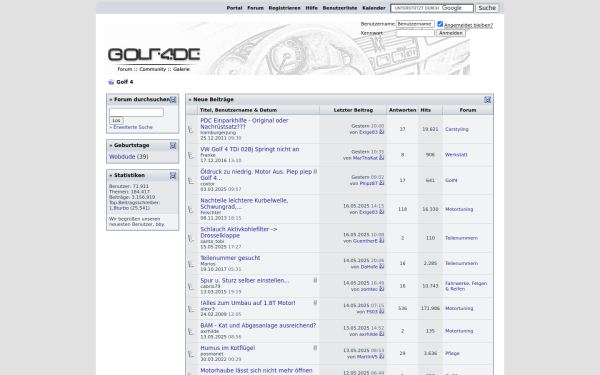Open the Teilenummer gesucht thread
Viewport: 600px width, 375px height.
pyautogui.click(x=230, y=258)
